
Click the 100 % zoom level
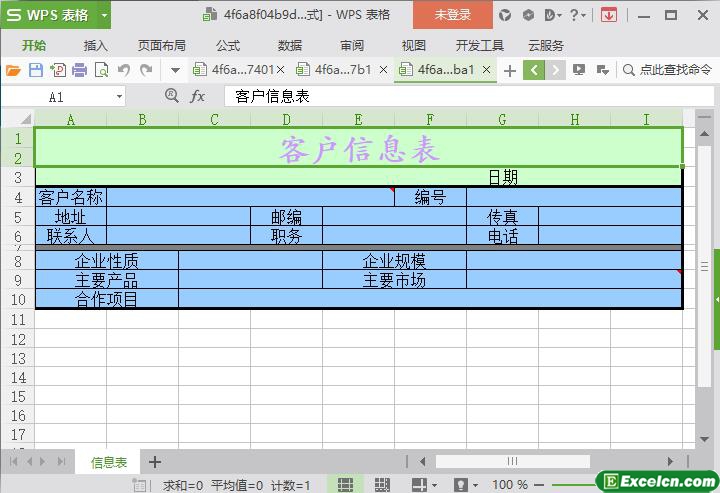pos(510,485)
